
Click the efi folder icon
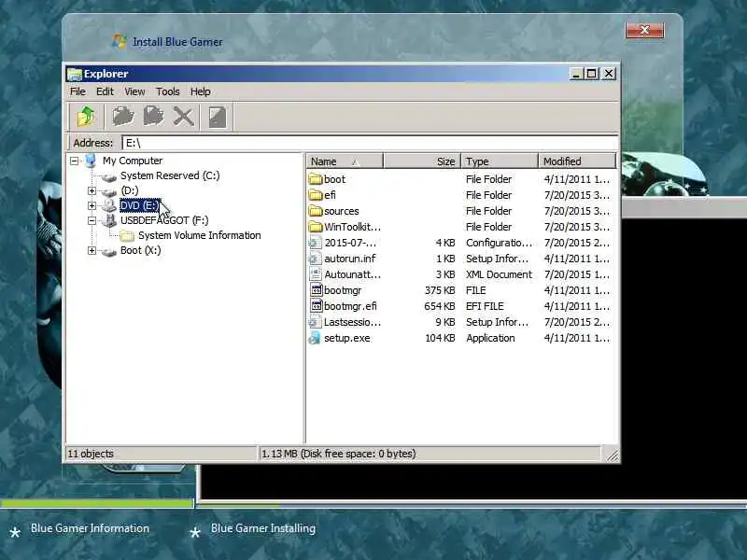click(316, 195)
